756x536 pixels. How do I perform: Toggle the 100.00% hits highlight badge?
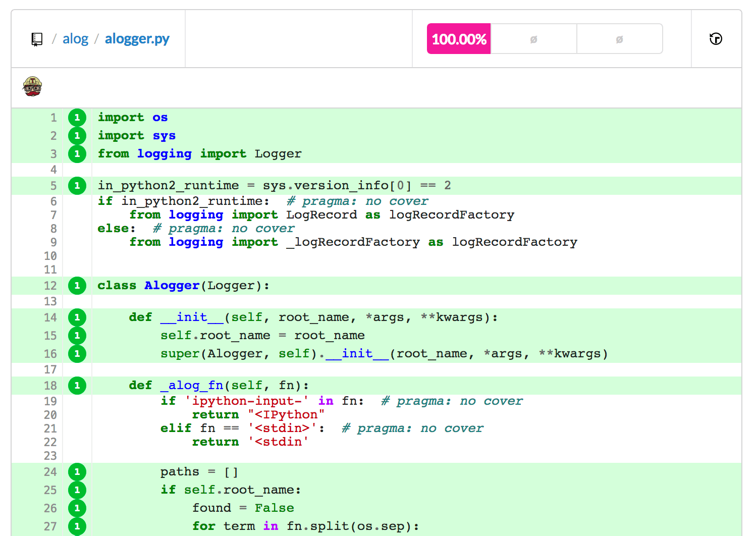(x=458, y=38)
